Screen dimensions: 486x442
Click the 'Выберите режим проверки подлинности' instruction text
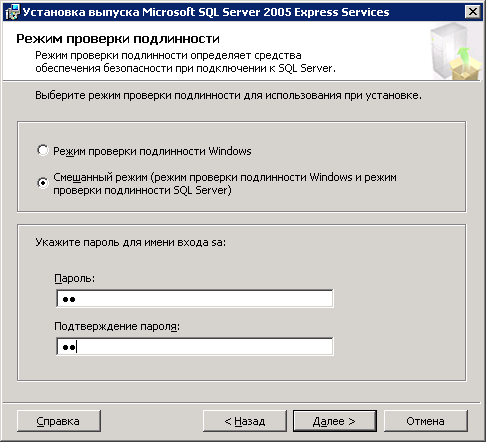point(228,96)
